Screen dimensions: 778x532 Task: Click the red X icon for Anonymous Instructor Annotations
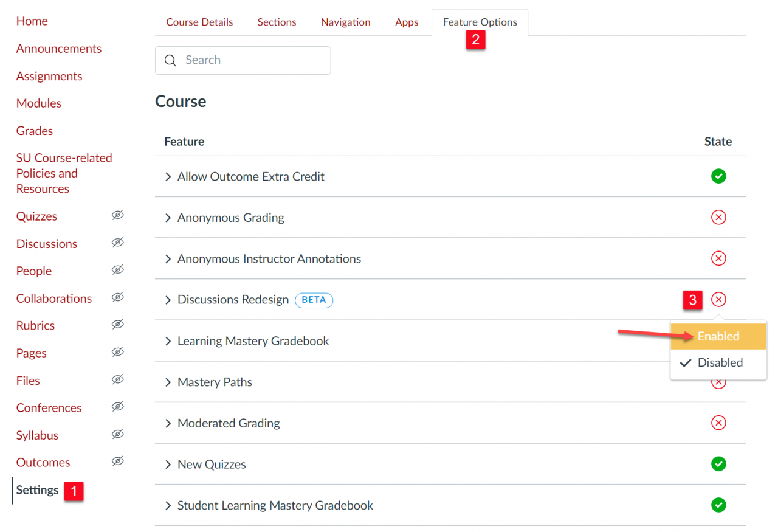click(x=718, y=258)
